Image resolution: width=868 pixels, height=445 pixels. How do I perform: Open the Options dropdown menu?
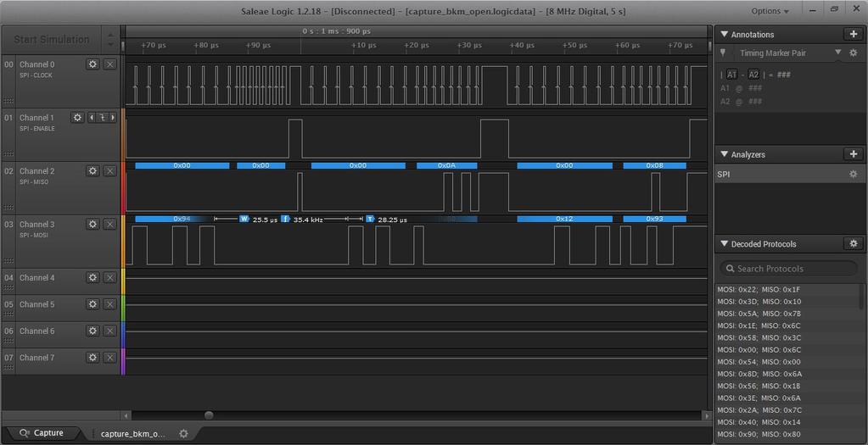(x=770, y=11)
